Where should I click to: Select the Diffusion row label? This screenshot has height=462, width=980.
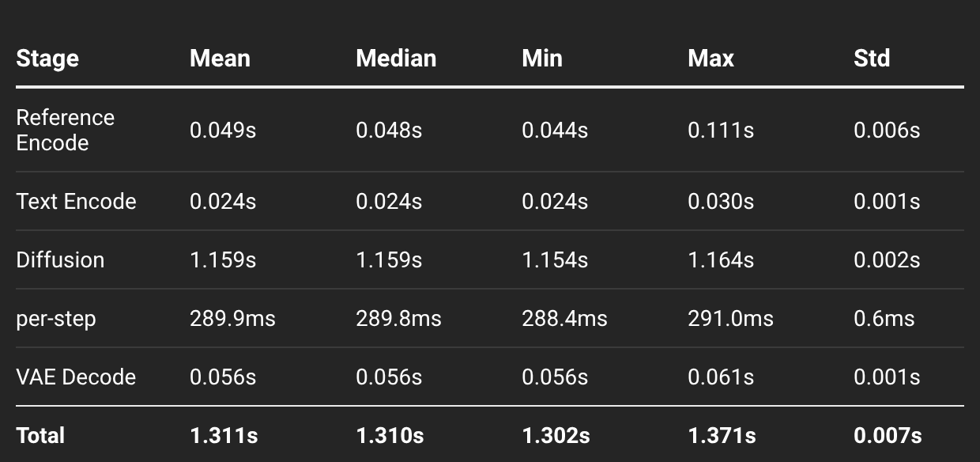click(60, 259)
